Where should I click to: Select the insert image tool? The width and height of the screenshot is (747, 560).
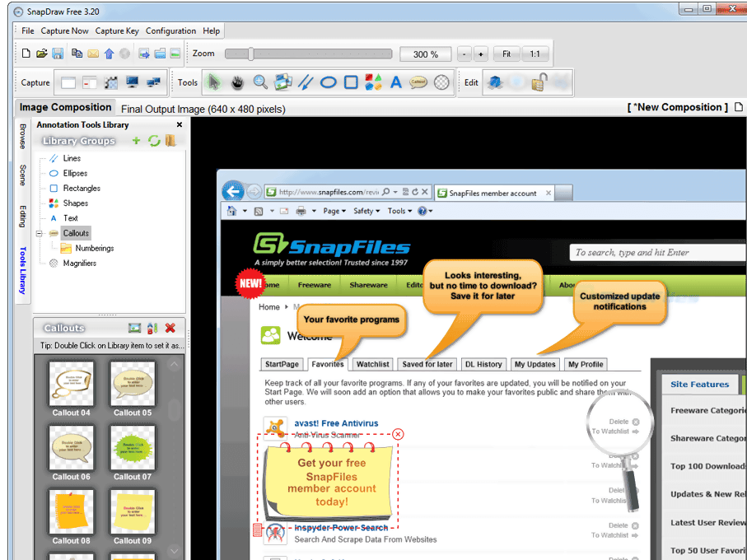pos(283,82)
